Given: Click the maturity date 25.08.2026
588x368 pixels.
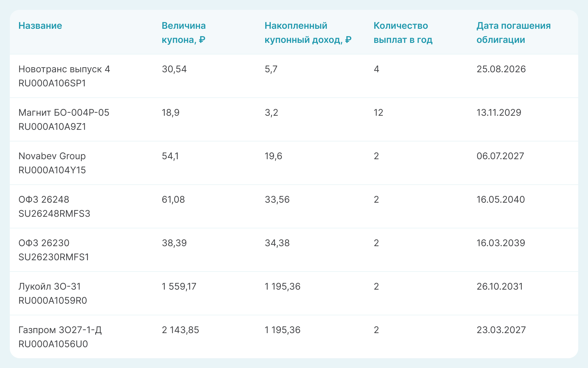Looking at the screenshot, I should (x=501, y=69).
